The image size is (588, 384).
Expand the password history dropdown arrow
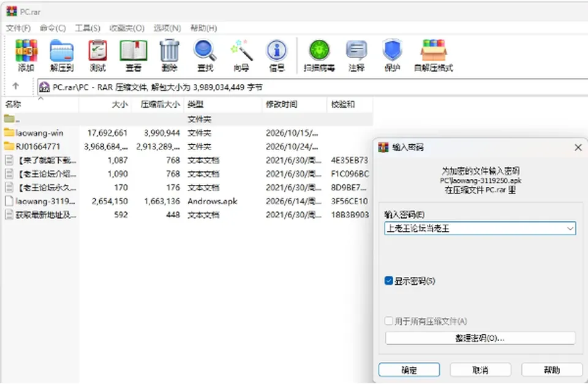click(570, 228)
